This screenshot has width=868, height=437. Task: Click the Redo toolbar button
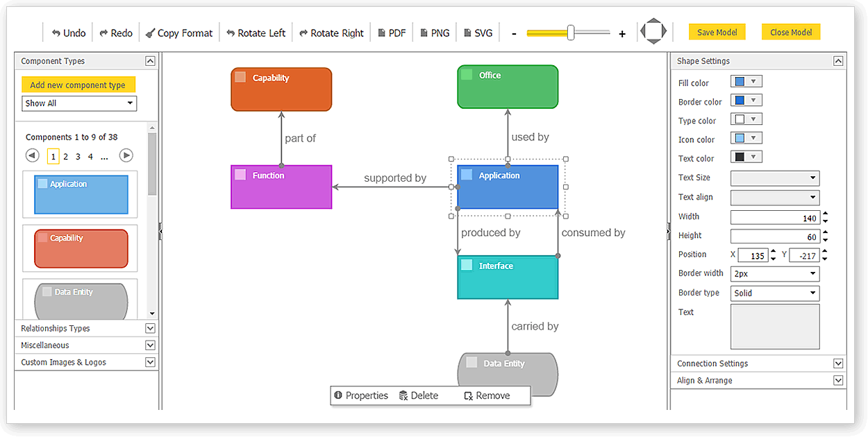pos(116,33)
